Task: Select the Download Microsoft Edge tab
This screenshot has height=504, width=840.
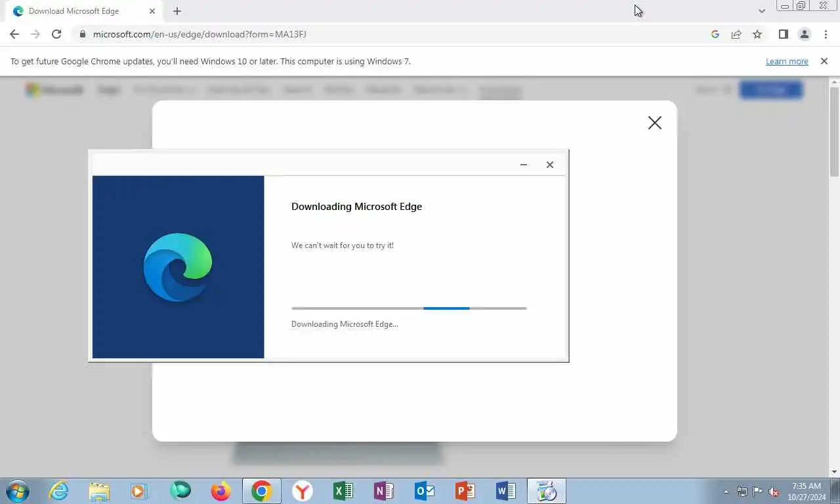Action: pos(83,11)
